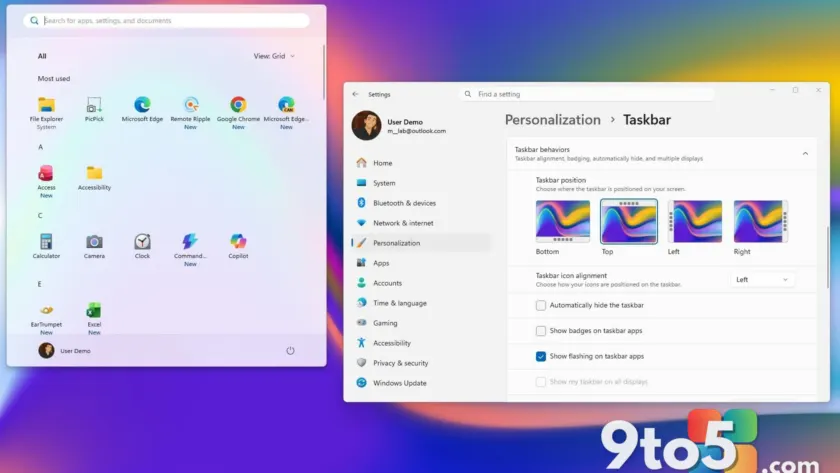840x473 pixels.
Task: Go to Home in Settings sidebar
Action: (x=421, y=163)
